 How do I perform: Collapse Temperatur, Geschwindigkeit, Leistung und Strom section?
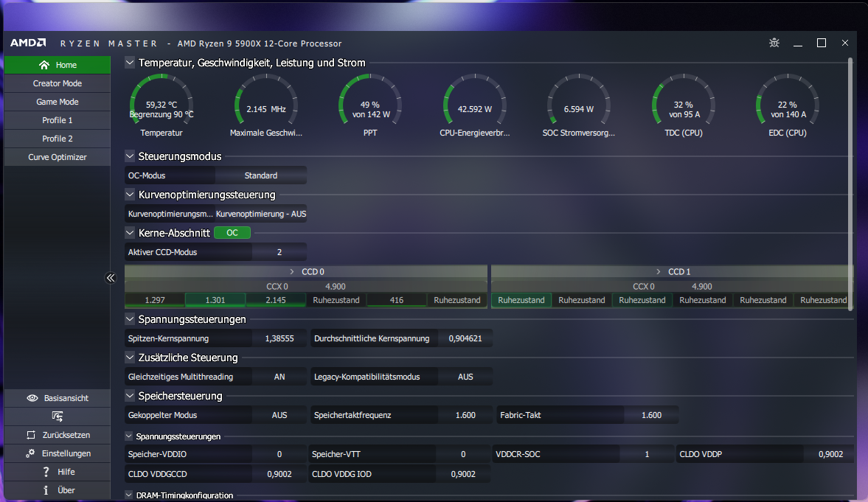click(130, 63)
